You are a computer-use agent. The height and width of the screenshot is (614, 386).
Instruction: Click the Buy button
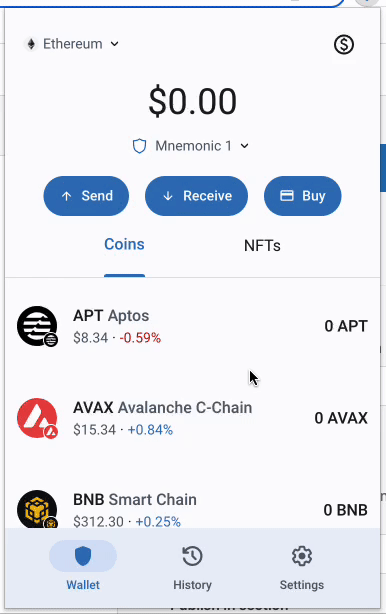(x=303, y=196)
